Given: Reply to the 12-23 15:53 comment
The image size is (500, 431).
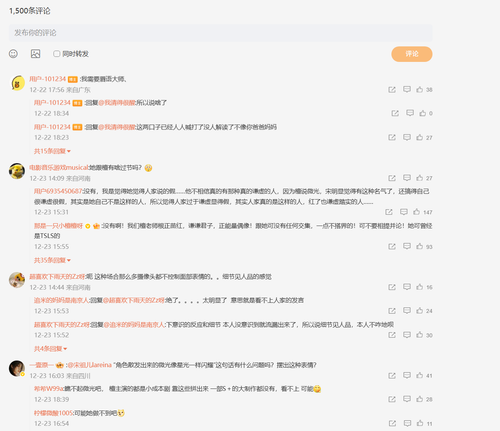Looking at the screenshot, I should point(407,311).
